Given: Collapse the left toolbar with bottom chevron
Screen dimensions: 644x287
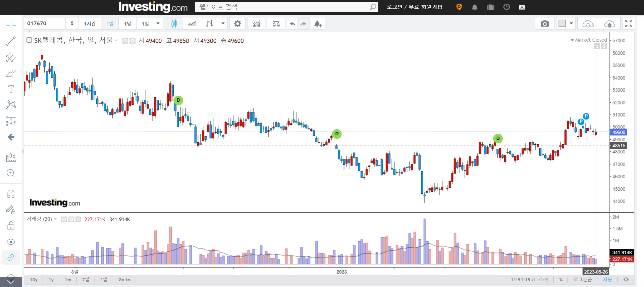Looking at the screenshot, I should click(x=11, y=282).
